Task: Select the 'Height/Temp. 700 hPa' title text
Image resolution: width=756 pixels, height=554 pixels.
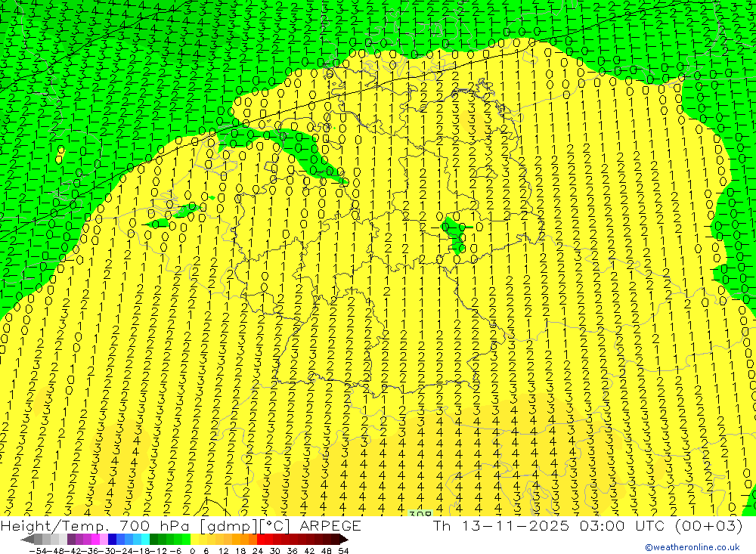Action: pos(94,525)
